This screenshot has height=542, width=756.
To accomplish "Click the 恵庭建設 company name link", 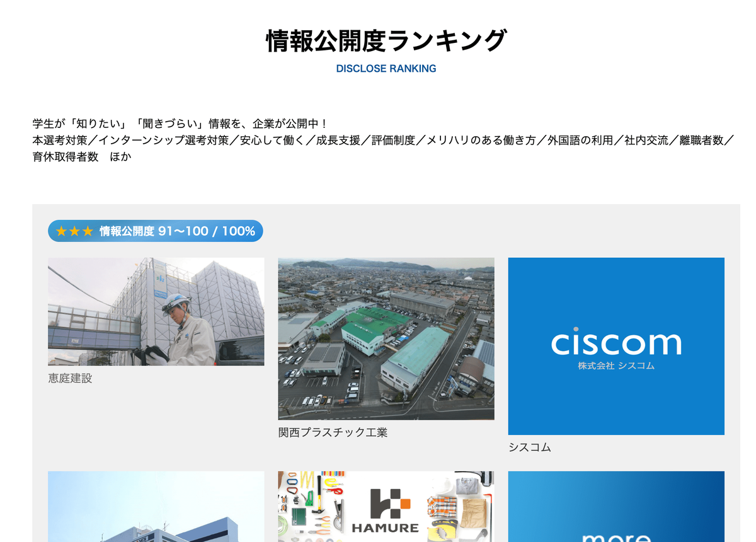I will [70, 379].
